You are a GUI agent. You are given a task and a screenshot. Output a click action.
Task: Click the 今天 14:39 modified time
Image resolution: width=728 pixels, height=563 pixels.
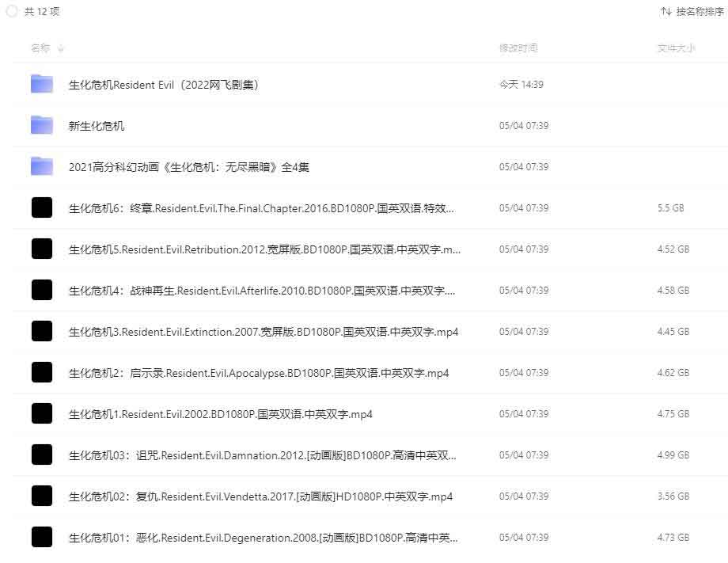click(521, 85)
